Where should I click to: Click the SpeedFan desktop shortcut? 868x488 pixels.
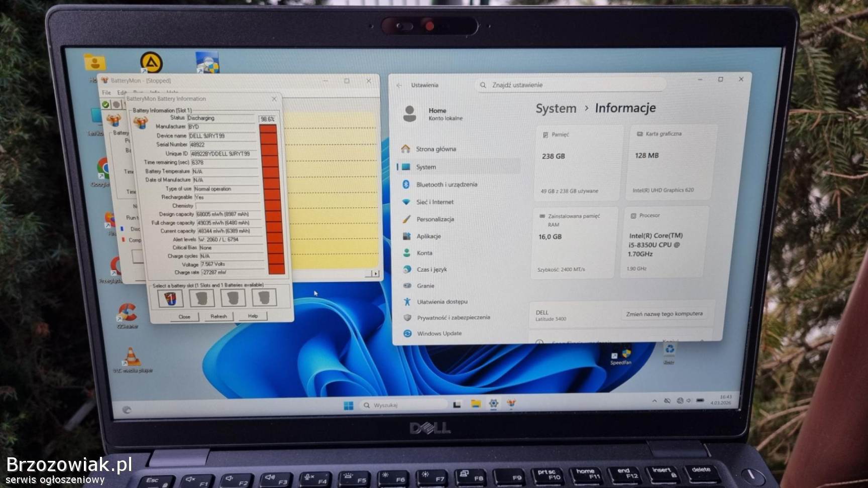click(621, 355)
